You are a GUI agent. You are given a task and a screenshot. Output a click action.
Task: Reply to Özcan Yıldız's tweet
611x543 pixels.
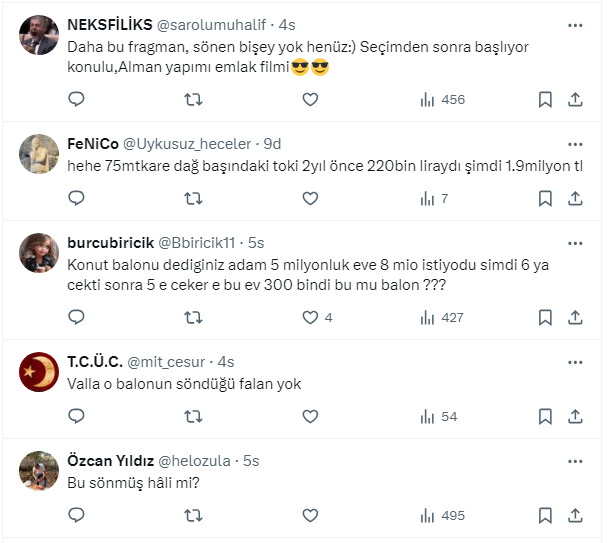[x=77, y=516]
